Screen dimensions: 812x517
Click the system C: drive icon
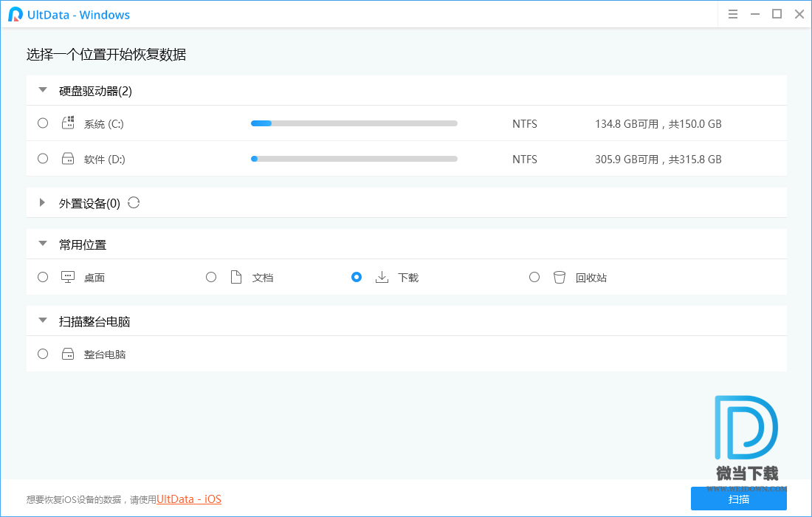coord(68,123)
